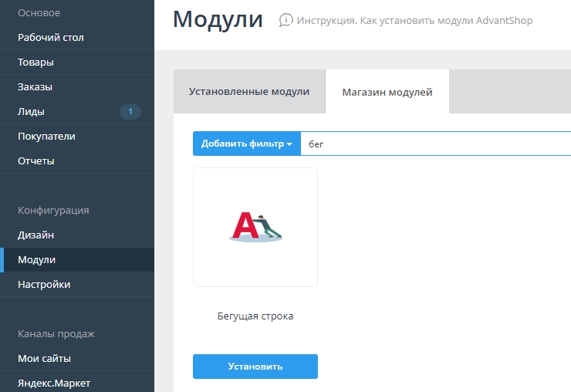Open Товары section in sidebar
Viewport: 571px width, 392px height.
[x=35, y=63]
